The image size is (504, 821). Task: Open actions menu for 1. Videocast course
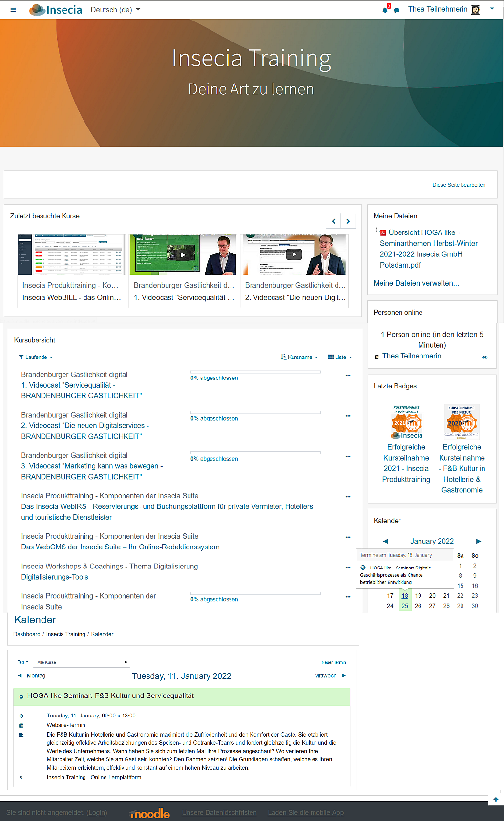point(348,376)
